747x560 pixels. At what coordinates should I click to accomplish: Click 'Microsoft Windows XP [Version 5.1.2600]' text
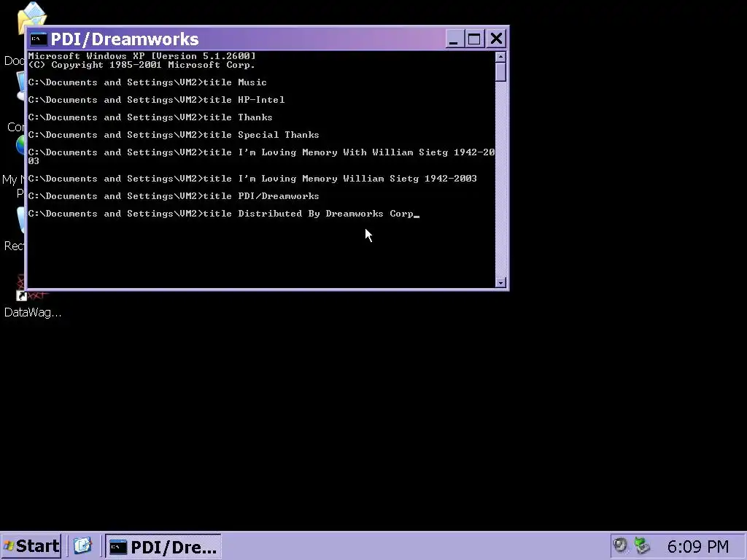pos(142,56)
